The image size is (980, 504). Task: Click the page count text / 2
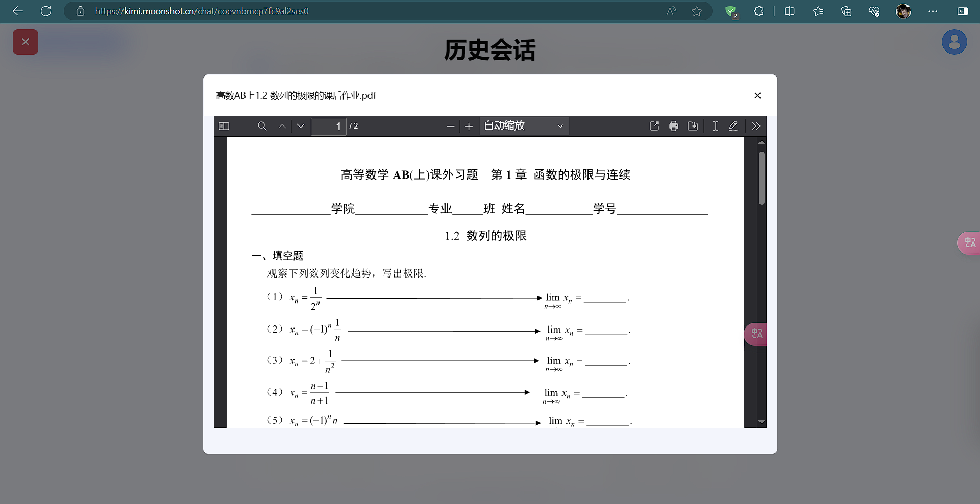coord(354,126)
